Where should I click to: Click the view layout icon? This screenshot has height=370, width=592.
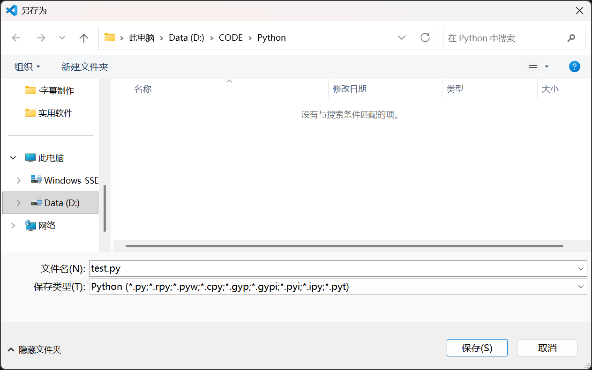(533, 67)
